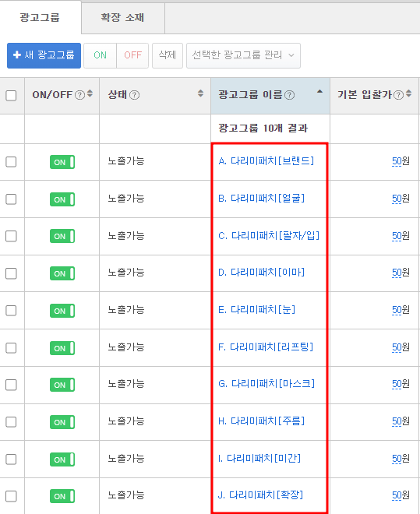The width and height of the screenshot is (420, 514).
Task: Edit 50원 bid for B. 다리미패치[얼굴]
Action: 401,199
